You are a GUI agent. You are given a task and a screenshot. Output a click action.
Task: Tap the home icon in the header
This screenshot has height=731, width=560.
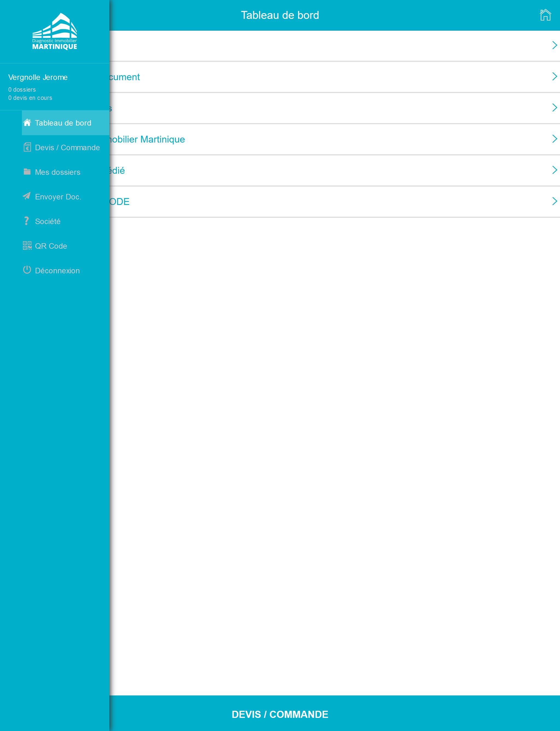click(x=545, y=15)
